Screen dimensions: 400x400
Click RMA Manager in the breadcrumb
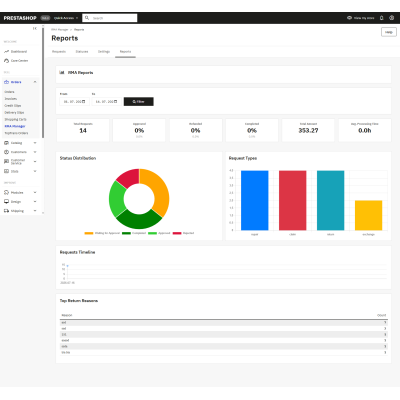coord(60,30)
